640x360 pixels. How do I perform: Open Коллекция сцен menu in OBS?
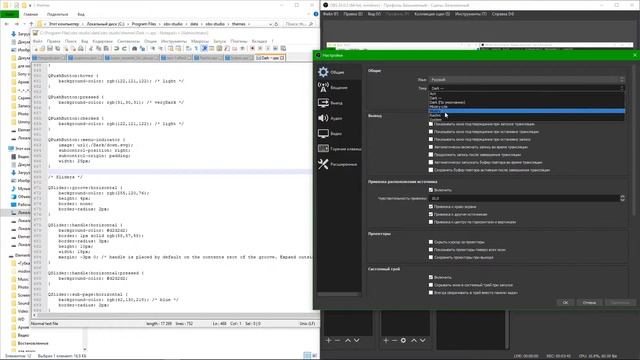(432, 14)
